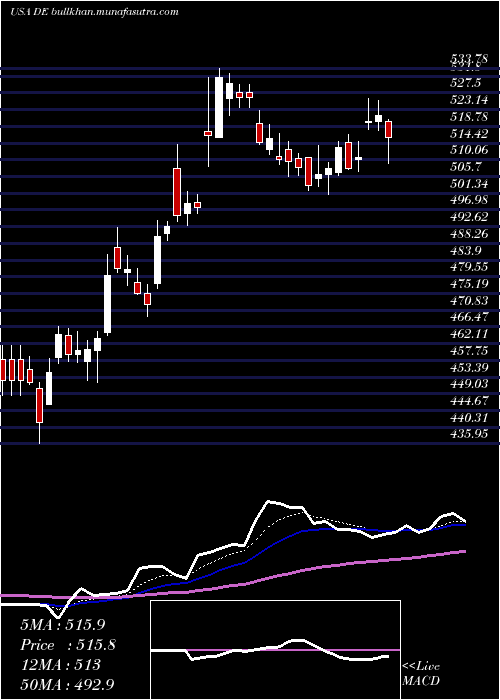Click the 470.83 price label
Image resolution: width=500 pixels, height=700 pixels.
point(469,301)
